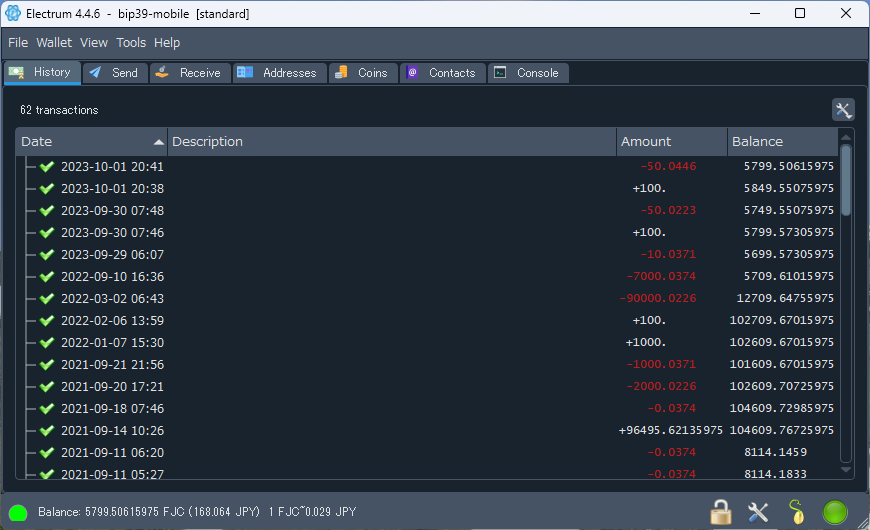Image resolution: width=870 pixels, height=530 pixels.
Task: Click the amount -2000.0226
Action: (661, 386)
